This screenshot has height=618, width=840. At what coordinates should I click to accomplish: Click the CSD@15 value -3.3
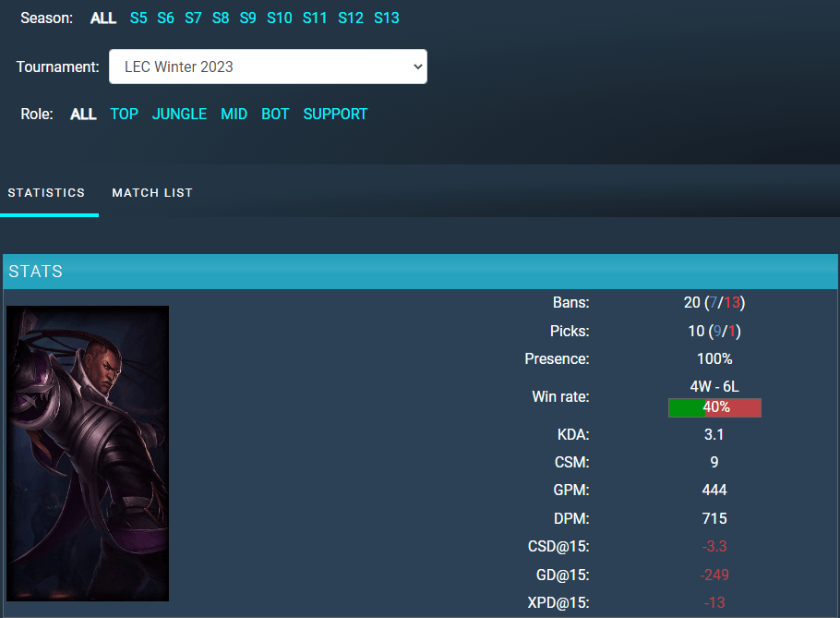[x=714, y=547]
